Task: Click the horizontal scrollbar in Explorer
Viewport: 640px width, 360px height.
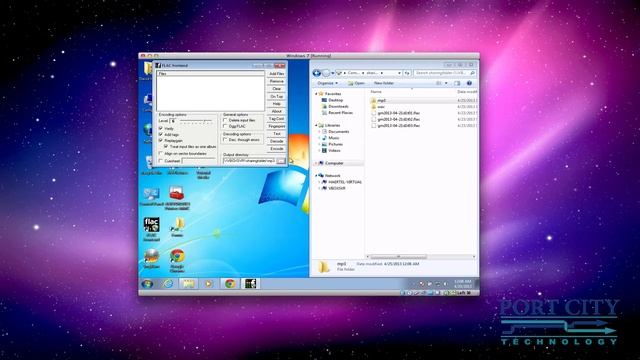Action: [398, 257]
